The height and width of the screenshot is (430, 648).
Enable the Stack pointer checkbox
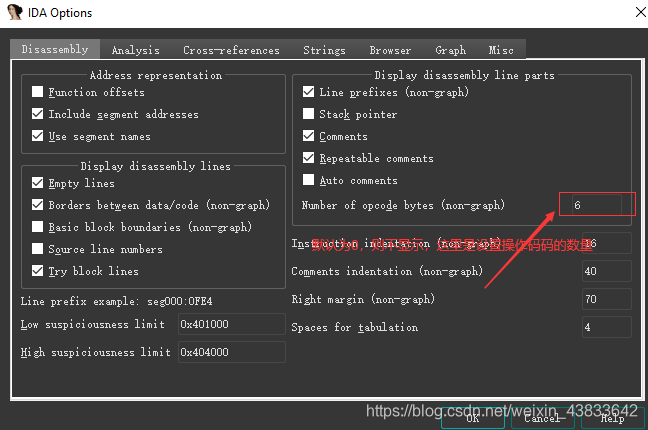pos(308,114)
